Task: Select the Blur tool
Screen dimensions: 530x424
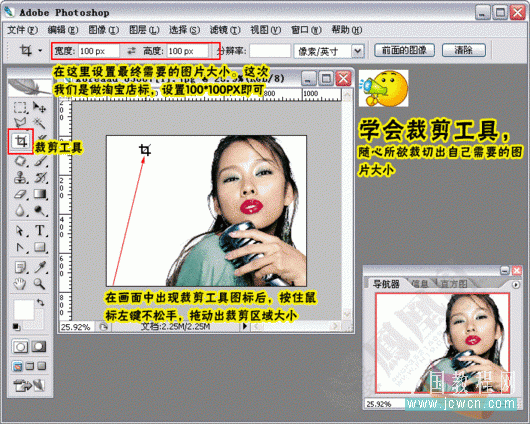Action: click(x=20, y=211)
